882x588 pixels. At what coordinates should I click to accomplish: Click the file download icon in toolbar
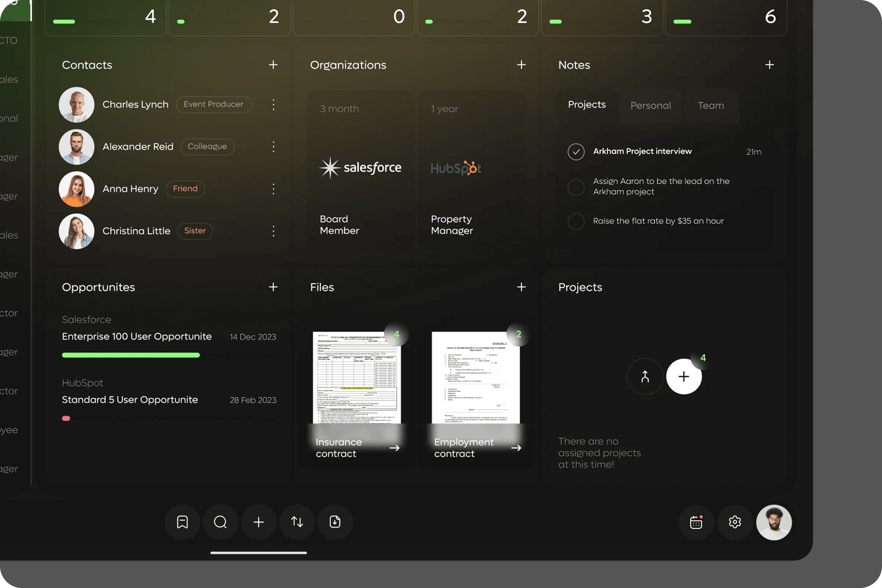pos(335,521)
